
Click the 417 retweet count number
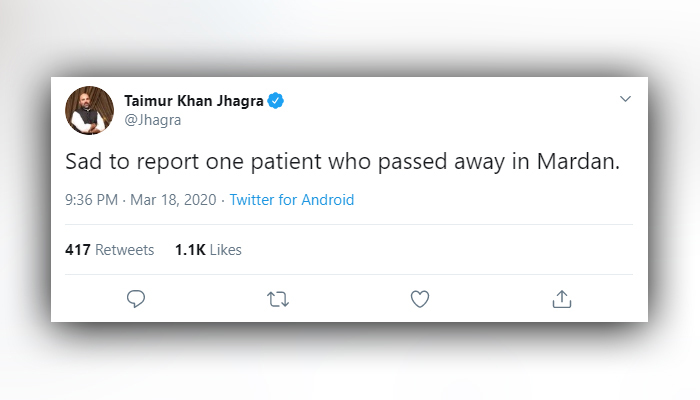(78, 250)
